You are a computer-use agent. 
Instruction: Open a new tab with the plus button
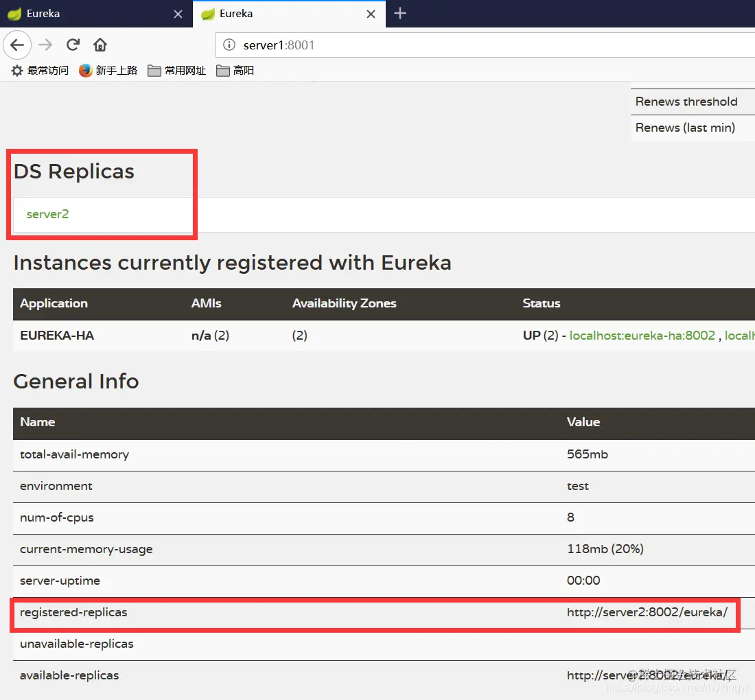click(400, 13)
